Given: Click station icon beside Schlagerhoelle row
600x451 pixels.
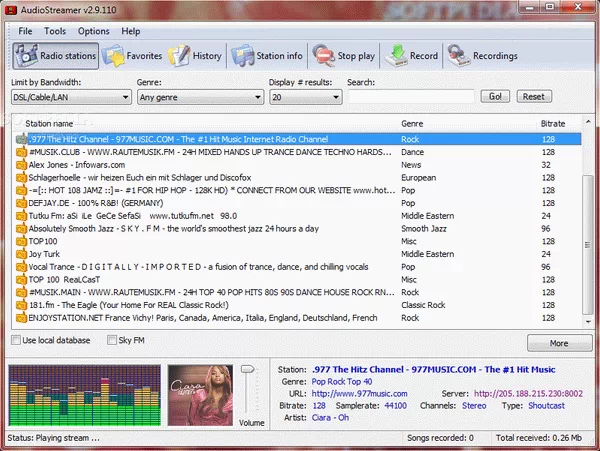Looking at the screenshot, I should point(21,177).
